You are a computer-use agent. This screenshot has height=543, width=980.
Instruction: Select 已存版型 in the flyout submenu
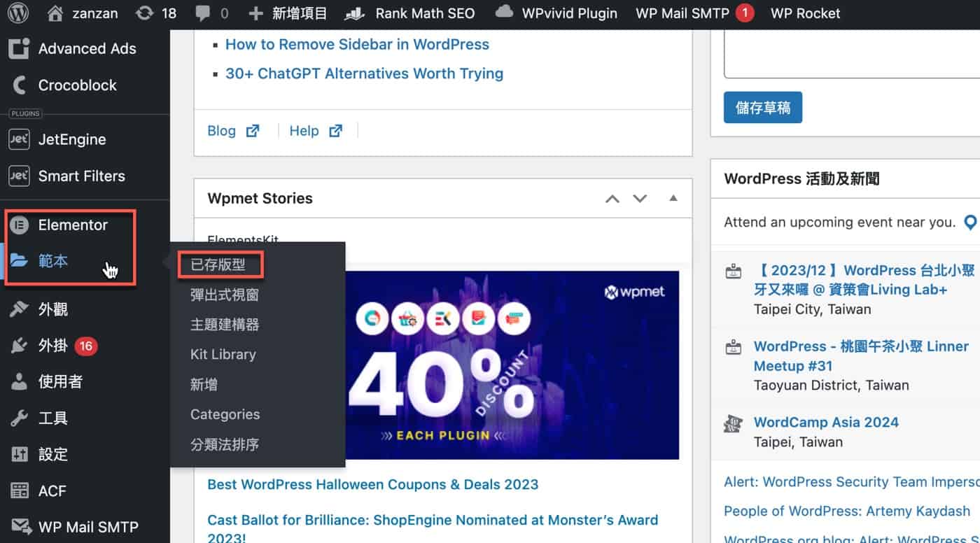(x=218, y=265)
